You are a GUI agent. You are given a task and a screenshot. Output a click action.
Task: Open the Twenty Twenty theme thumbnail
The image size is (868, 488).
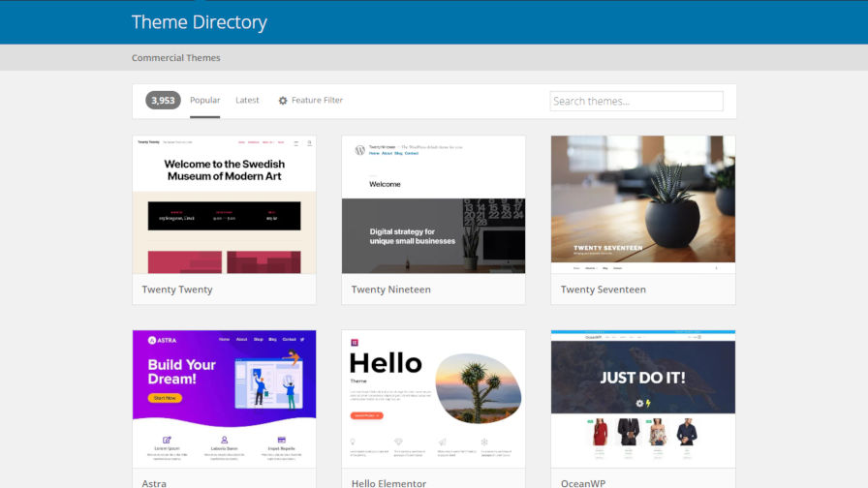[x=224, y=204]
